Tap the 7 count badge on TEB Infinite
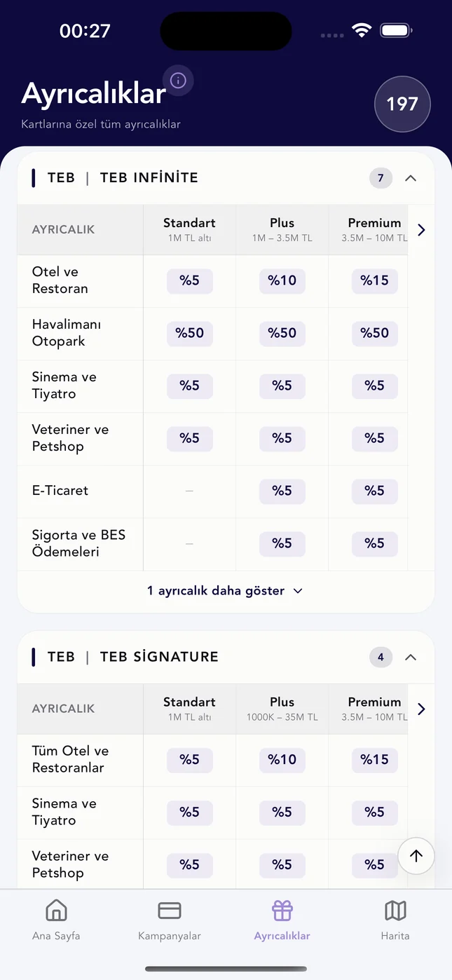Viewport: 452px width, 980px height. click(x=381, y=178)
